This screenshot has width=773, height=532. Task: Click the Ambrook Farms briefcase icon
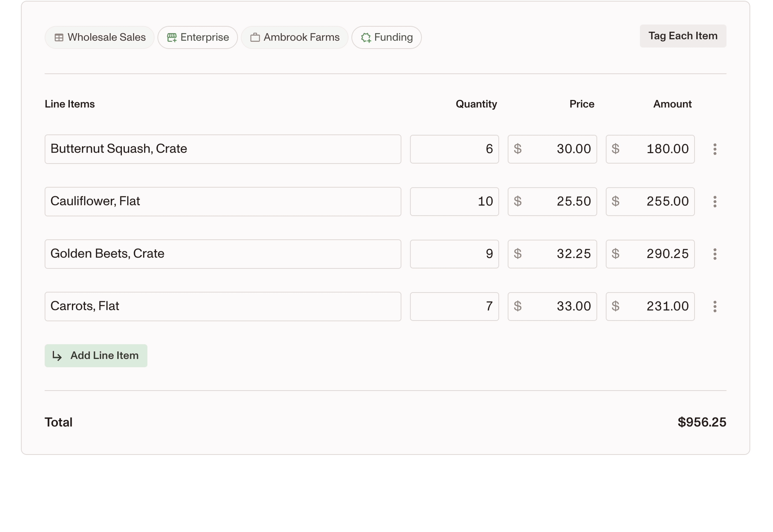coord(255,37)
